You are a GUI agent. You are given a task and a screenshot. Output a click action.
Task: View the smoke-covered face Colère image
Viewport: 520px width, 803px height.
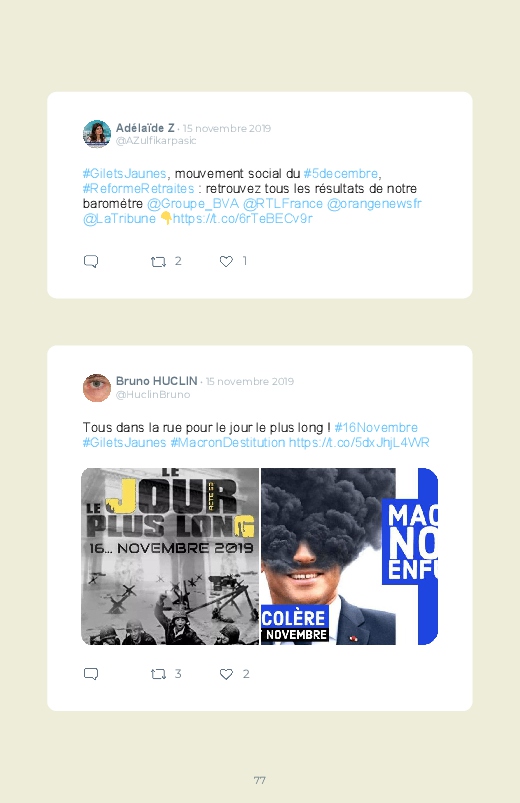pos(328,556)
